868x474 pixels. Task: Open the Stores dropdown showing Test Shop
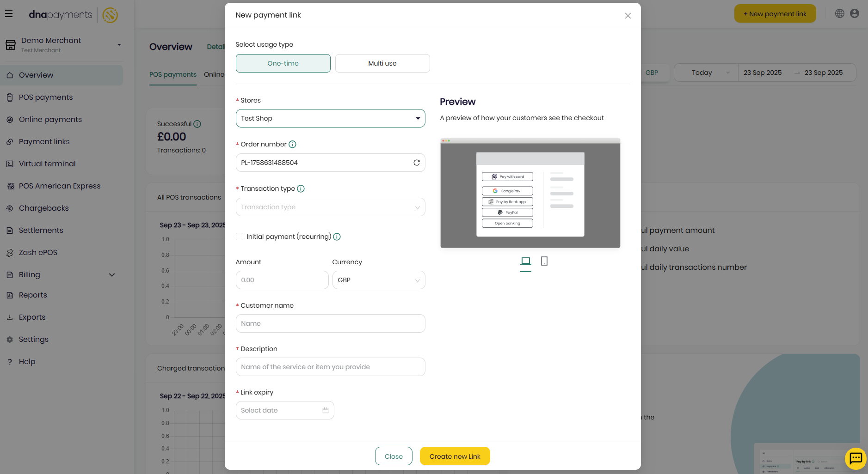[x=330, y=118]
